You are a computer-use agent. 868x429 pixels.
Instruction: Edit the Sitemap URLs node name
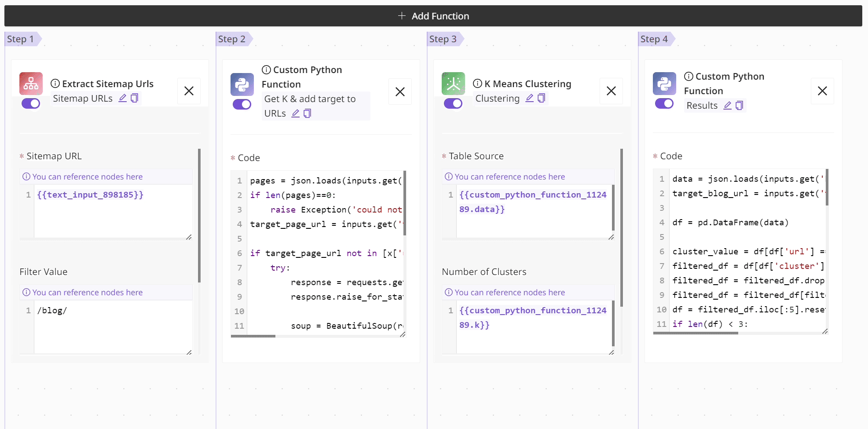coord(123,98)
